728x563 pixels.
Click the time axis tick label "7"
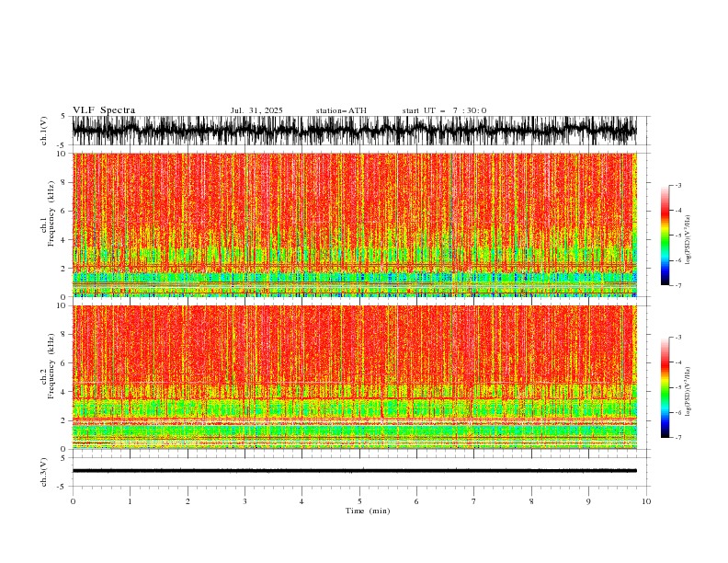click(474, 501)
